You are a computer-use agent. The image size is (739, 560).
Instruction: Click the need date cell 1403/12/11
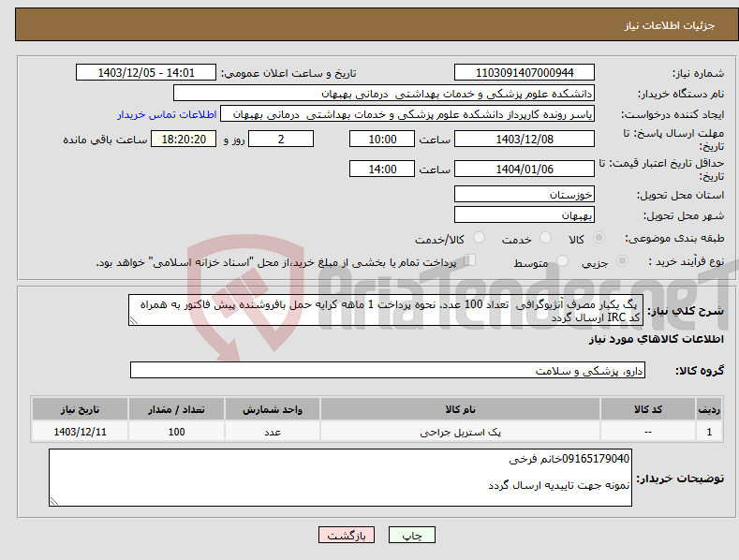coord(80,432)
